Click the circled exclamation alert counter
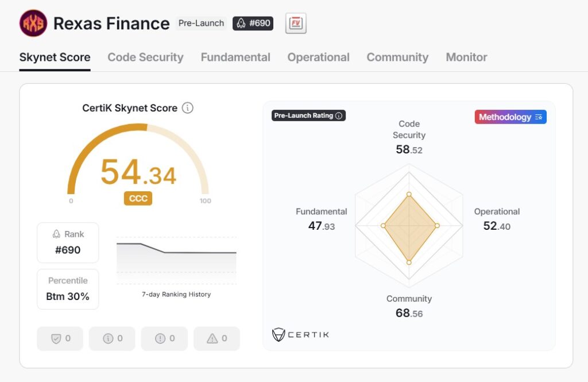 point(164,339)
